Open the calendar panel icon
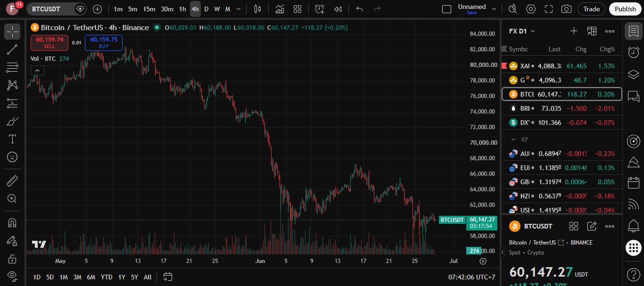 pyautogui.click(x=634, y=182)
